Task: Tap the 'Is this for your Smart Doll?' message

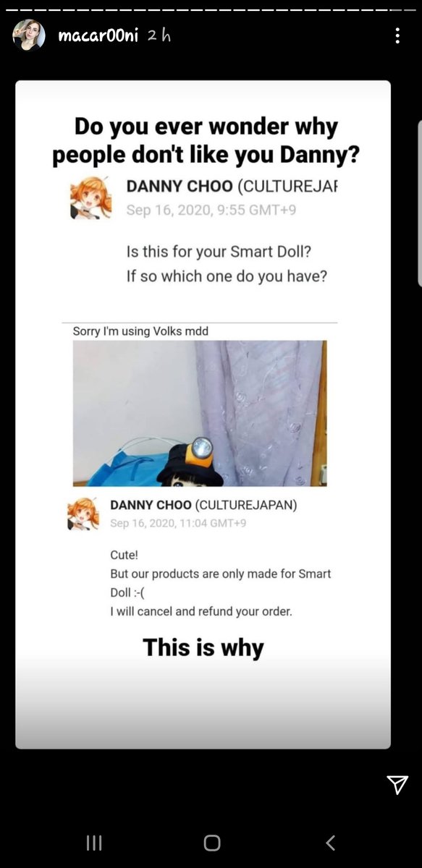Action: [219, 252]
